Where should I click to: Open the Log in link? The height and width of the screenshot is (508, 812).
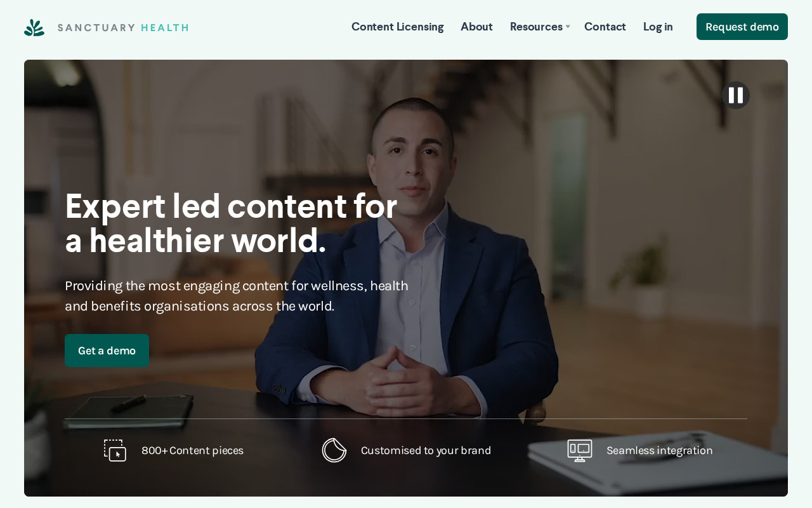coord(658,27)
